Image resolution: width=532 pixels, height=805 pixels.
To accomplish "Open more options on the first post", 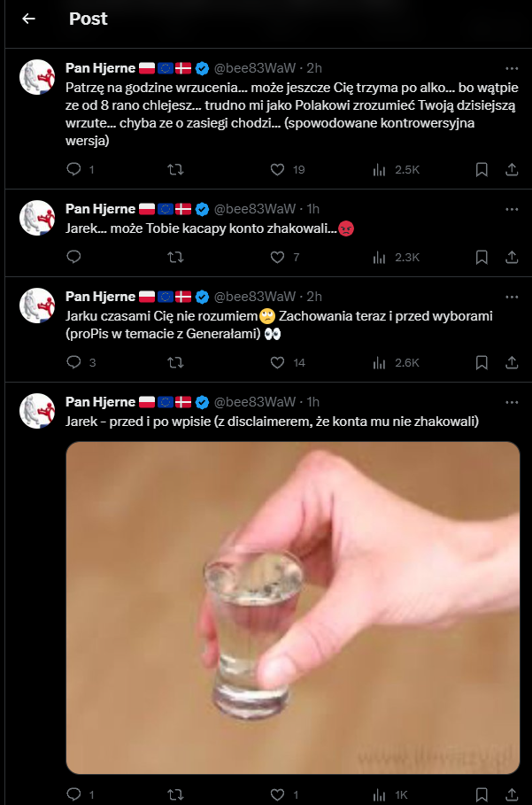I will pyautogui.click(x=512, y=68).
